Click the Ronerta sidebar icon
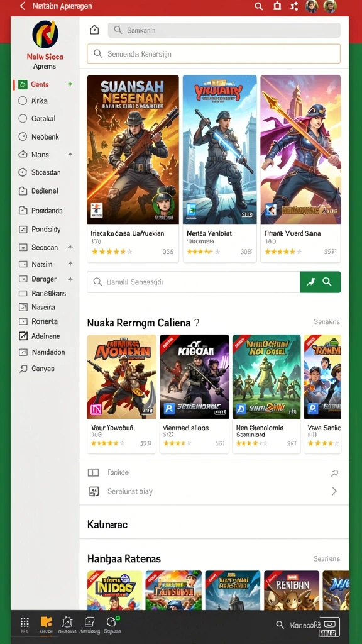Viewport: 362px width, 644px height. (x=23, y=321)
